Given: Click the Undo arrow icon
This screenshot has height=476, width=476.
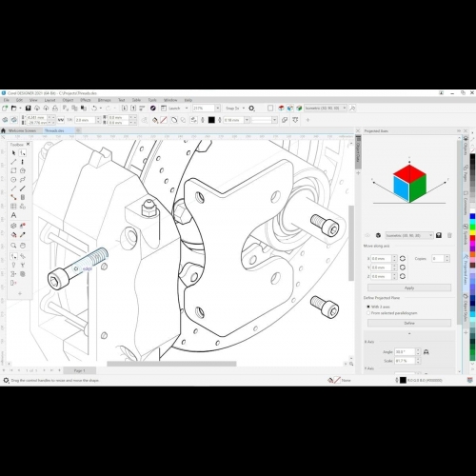Looking at the screenshot, I should point(94,109).
